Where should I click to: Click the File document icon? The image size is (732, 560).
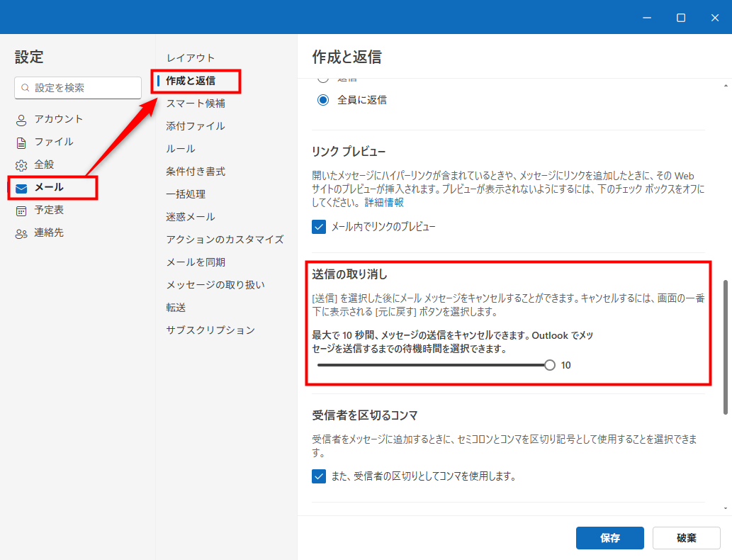[21, 142]
